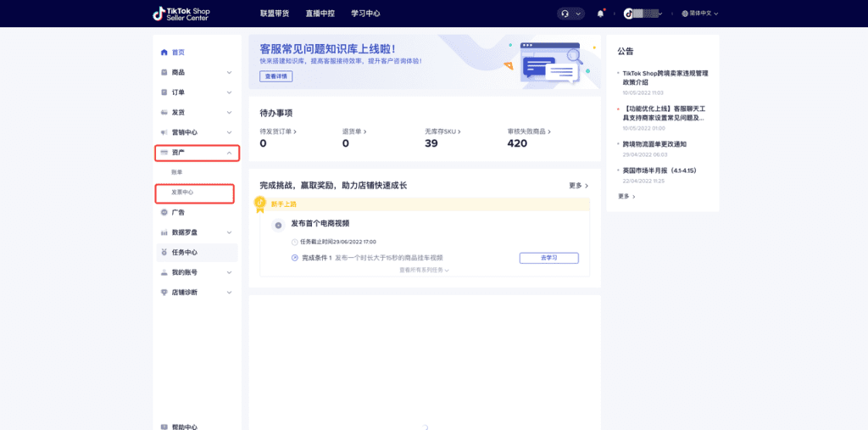Click the 广告 sidebar icon
Viewport: 868px width, 430px height.
(164, 212)
